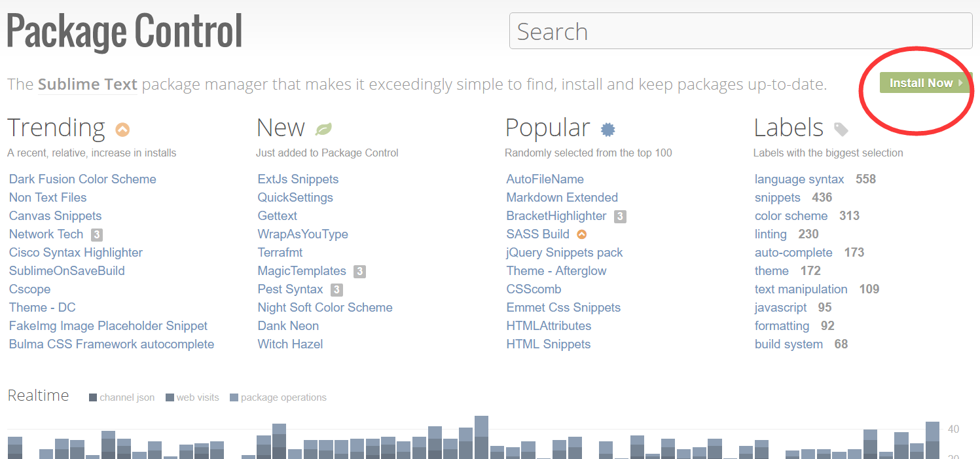Browse the color scheme label
Image resolution: width=980 pixels, height=459 pixels.
(x=791, y=216)
